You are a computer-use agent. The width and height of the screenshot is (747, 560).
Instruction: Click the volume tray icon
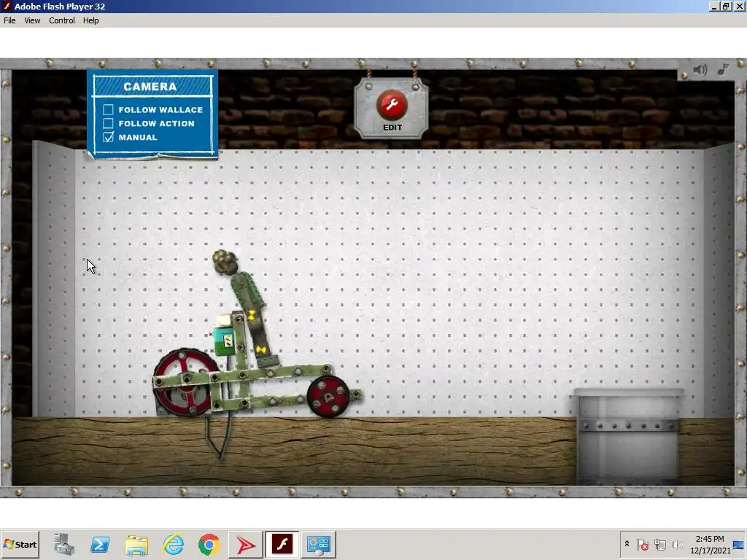tap(676, 544)
